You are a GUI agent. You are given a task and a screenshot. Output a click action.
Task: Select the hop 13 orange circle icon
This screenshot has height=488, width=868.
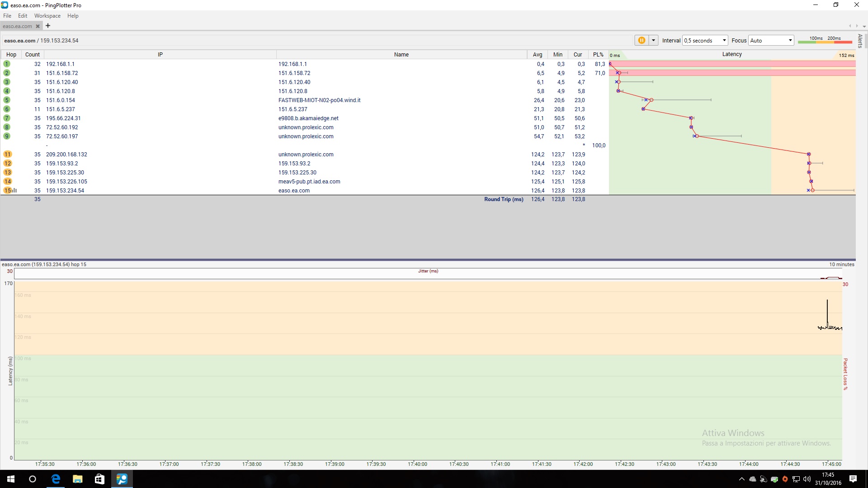click(8, 173)
